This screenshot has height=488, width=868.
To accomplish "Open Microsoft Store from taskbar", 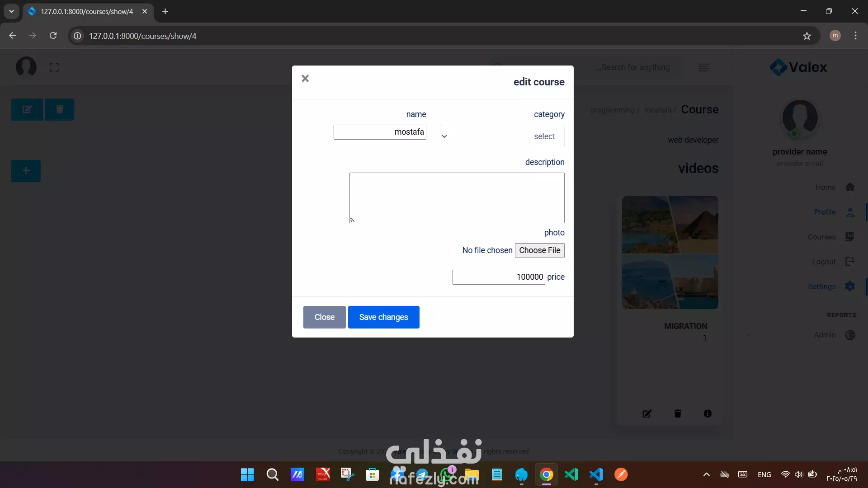I will pos(372,474).
